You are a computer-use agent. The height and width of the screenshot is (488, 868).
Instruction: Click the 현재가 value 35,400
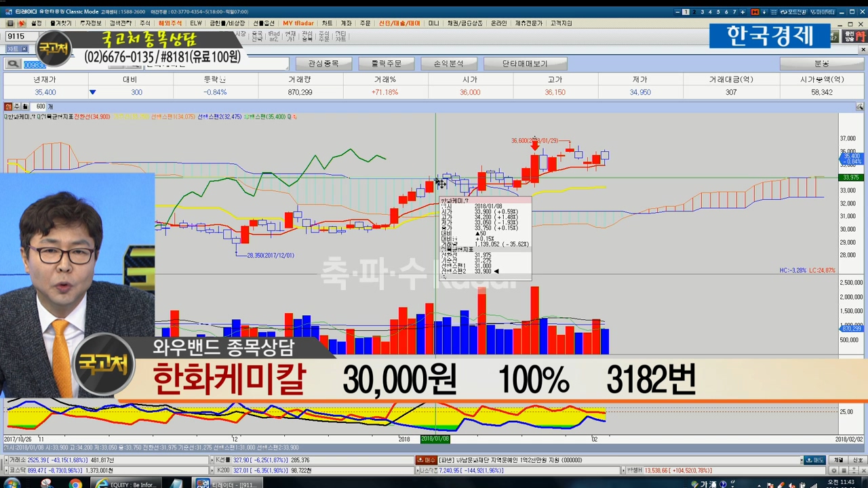(x=45, y=92)
